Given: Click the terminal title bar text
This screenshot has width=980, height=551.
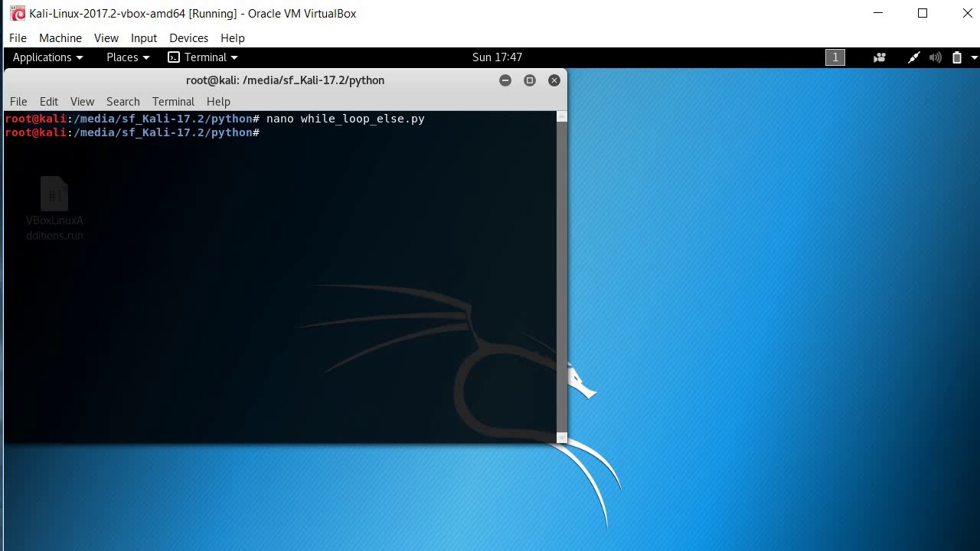Looking at the screenshot, I should coord(285,80).
